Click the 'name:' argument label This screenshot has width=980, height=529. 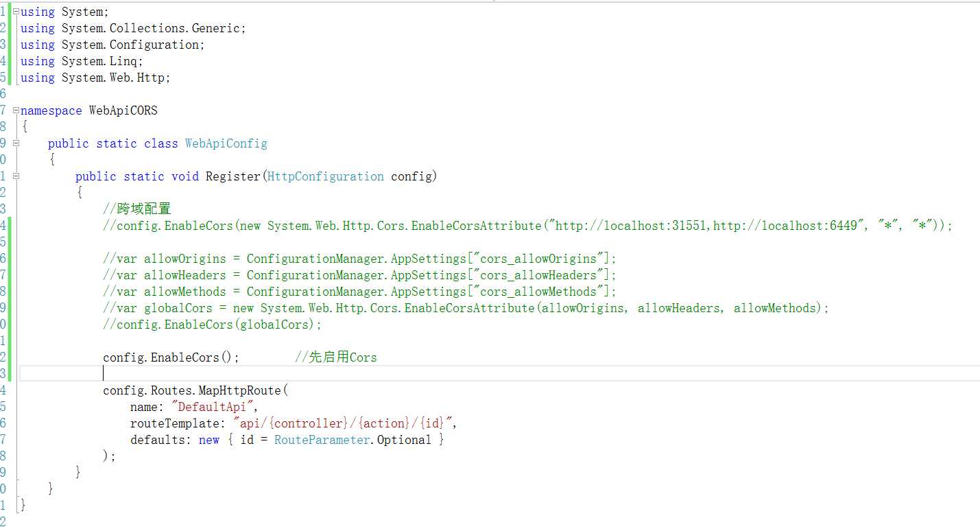tap(147, 407)
